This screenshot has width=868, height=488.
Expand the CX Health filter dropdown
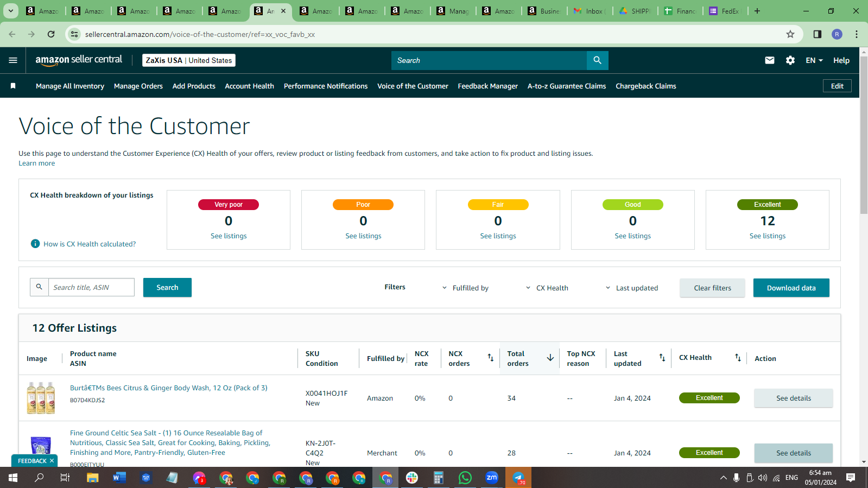click(547, 288)
